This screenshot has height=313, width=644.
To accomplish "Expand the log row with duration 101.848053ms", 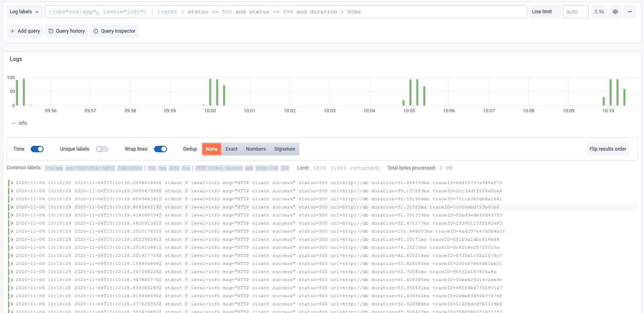I will (12, 231).
